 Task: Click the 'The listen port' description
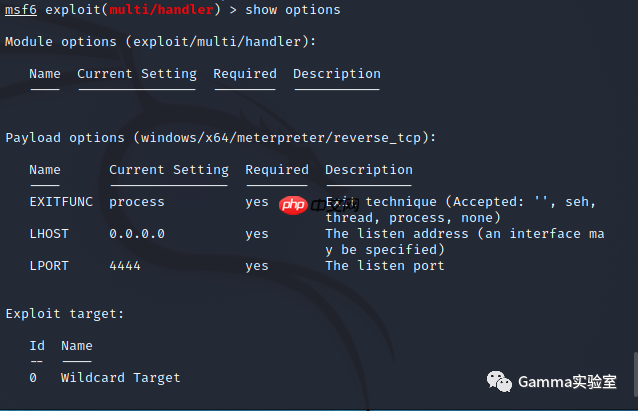(385, 266)
